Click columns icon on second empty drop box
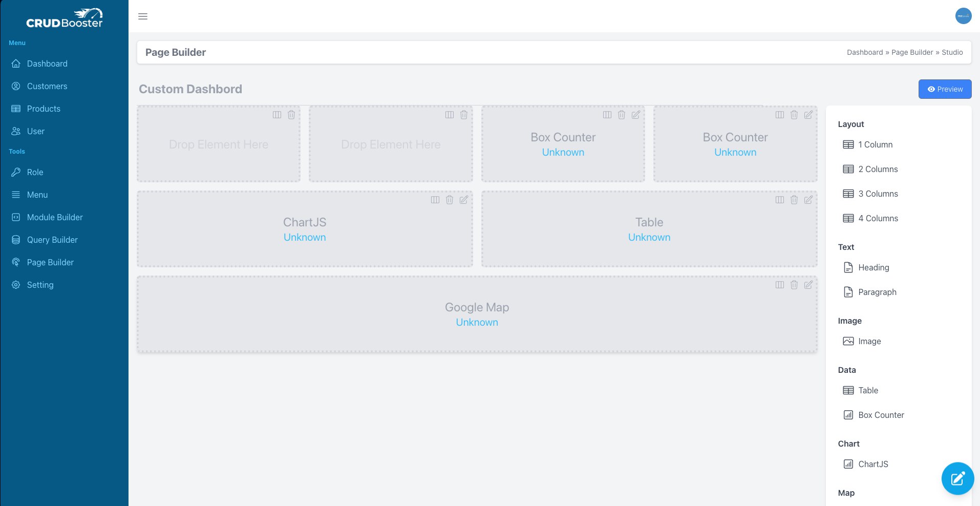980x506 pixels. [x=449, y=115]
